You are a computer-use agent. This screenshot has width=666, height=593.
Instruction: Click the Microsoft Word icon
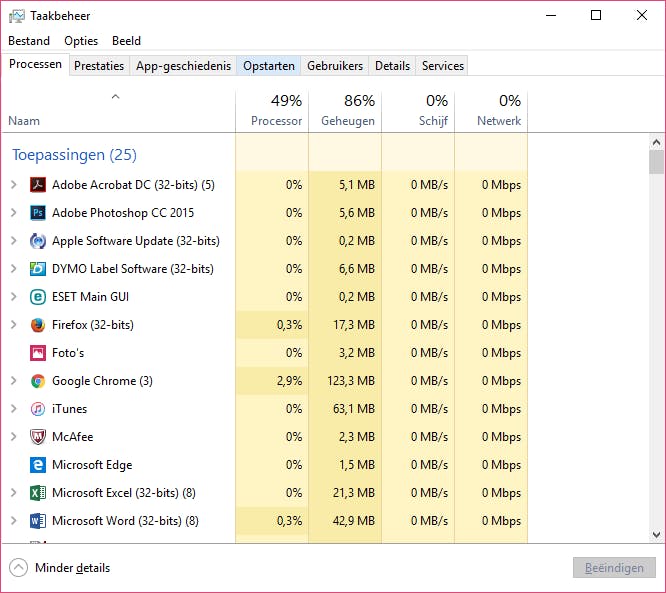(38, 521)
